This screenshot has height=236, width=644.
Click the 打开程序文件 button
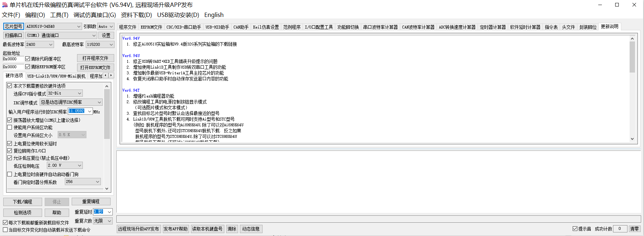click(95, 58)
